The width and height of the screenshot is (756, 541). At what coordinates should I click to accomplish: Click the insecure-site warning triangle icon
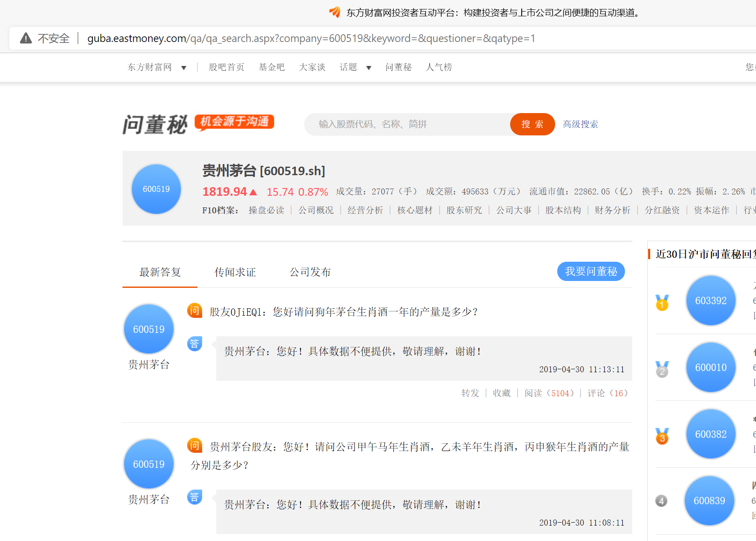(x=26, y=38)
